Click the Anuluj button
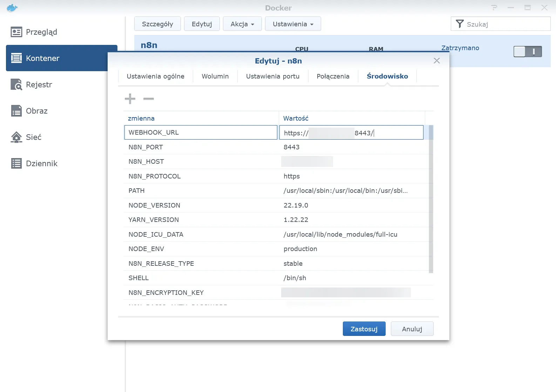 click(x=412, y=329)
